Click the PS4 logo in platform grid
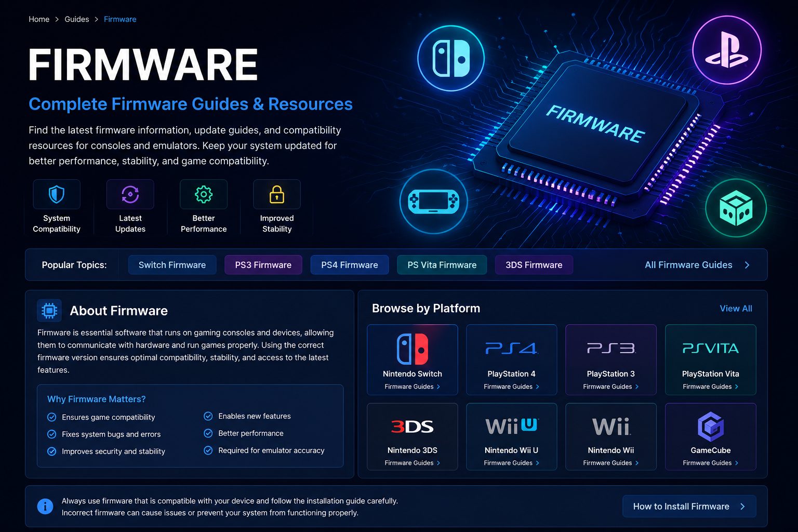798x532 pixels. tap(512, 348)
